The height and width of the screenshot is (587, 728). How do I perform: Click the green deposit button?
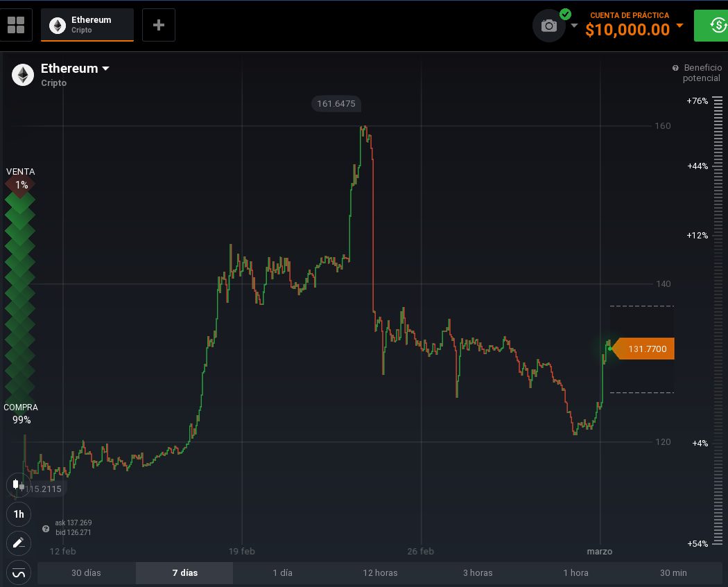(711, 26)
